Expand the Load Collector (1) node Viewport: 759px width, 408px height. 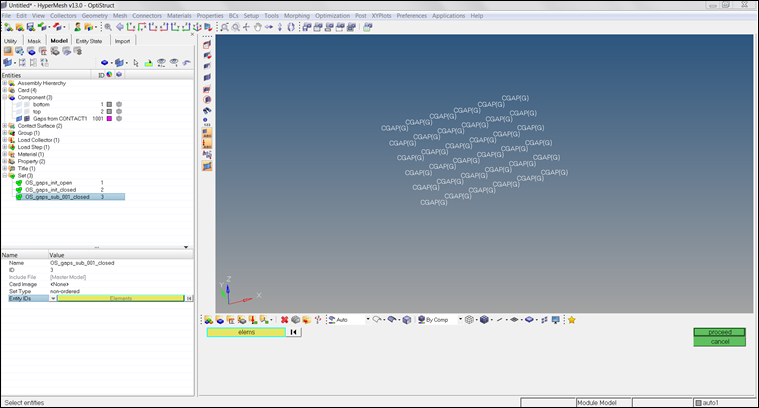point(5,140)
